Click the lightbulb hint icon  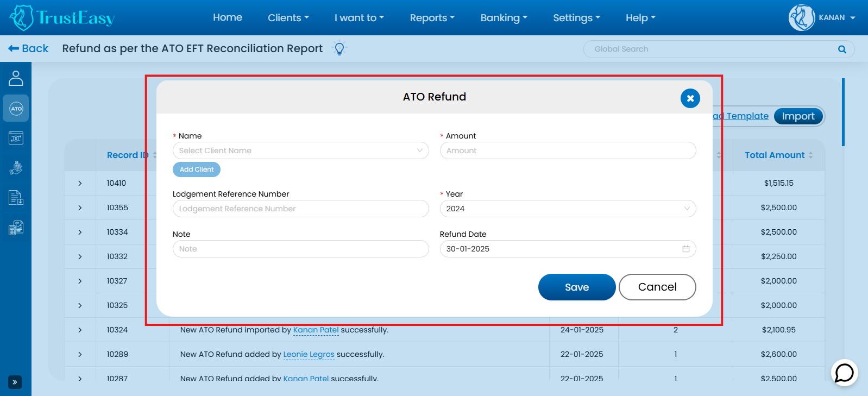pos(339,49)
